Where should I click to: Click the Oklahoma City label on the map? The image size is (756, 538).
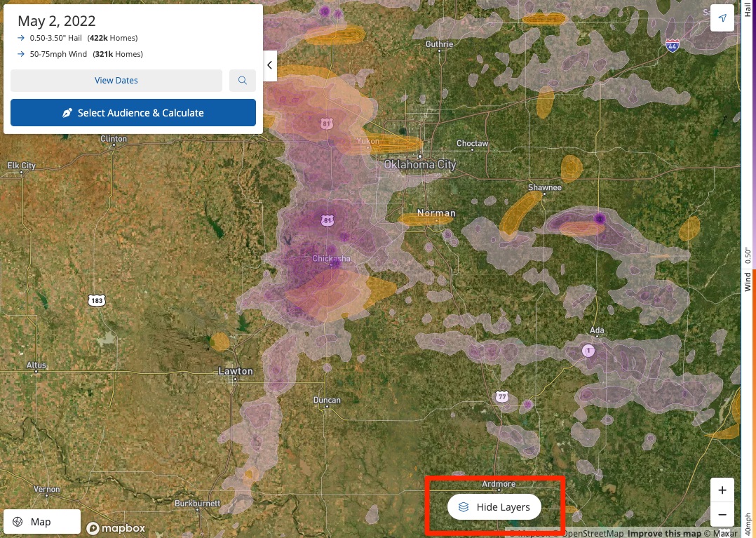tap(419, 165)
